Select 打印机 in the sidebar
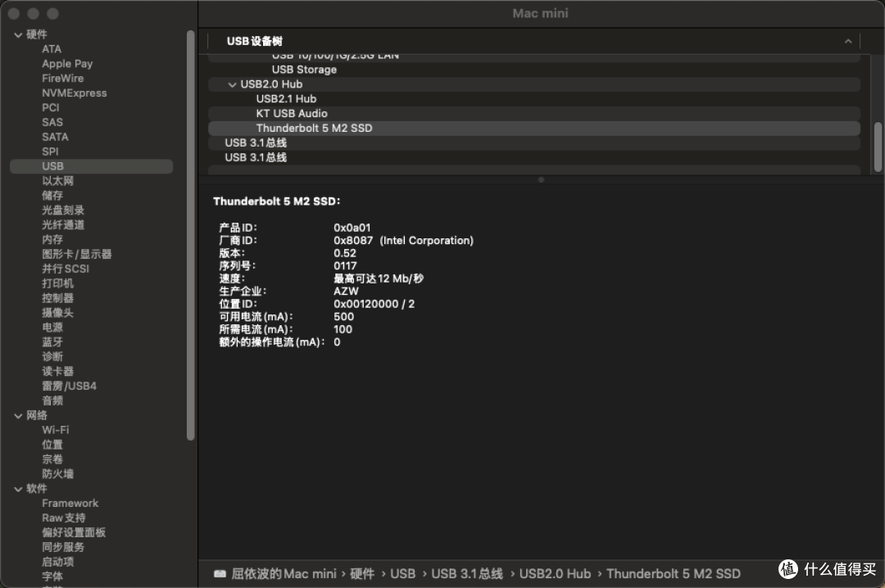 coord(57,284)
